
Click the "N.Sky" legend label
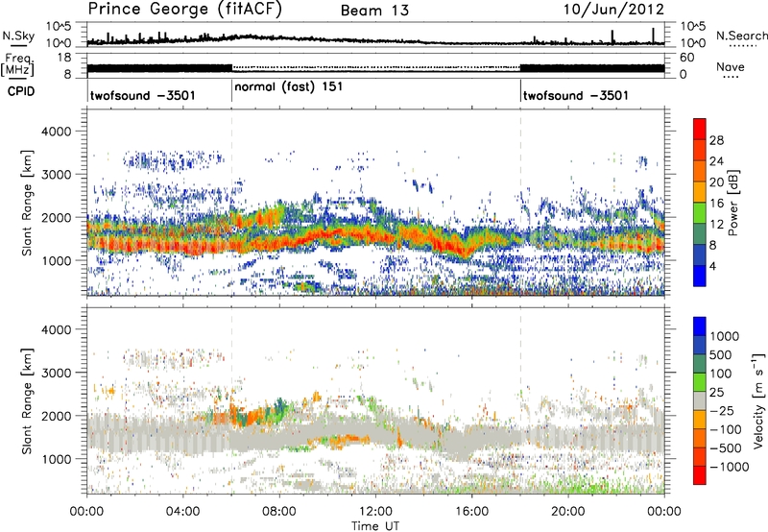(18, 36)
